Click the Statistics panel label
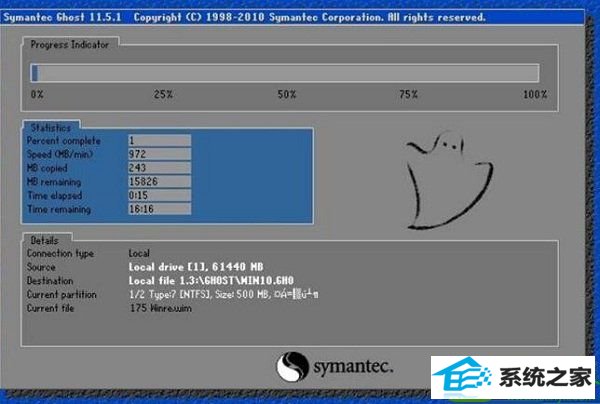The image size is (600, 404). coord(51,128)
